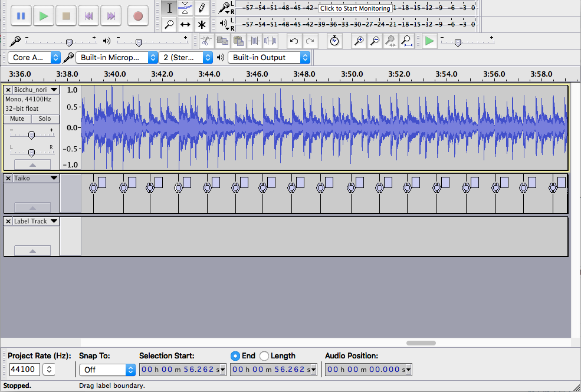Open the Taiko track dropdown menu
This screenshot has width=581, height=392.
coord(54,178)
